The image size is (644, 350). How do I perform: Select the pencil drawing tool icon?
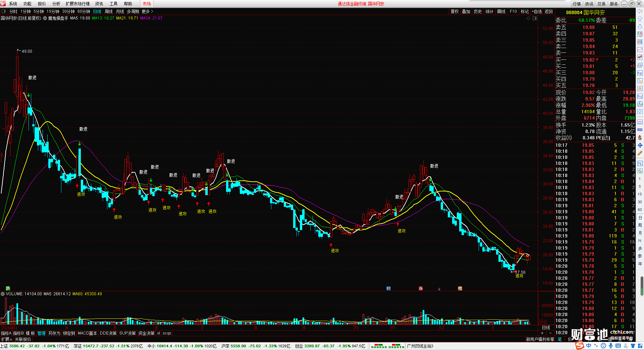pyautogui.click(x=640, y=153)
